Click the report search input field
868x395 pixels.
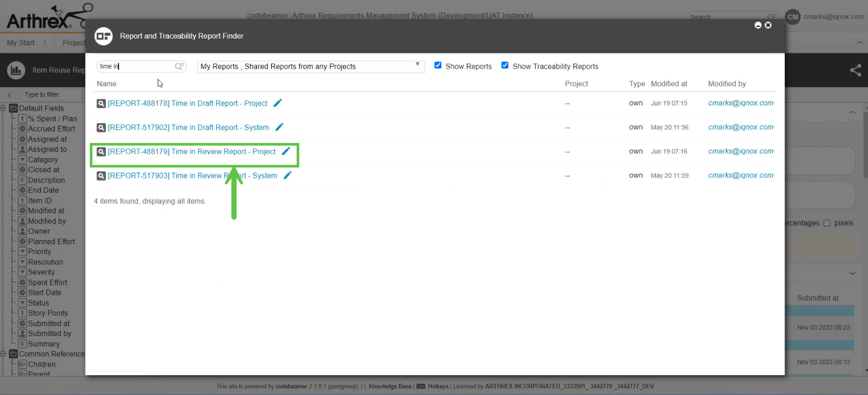pyautogui.click(x=136, y=66)
